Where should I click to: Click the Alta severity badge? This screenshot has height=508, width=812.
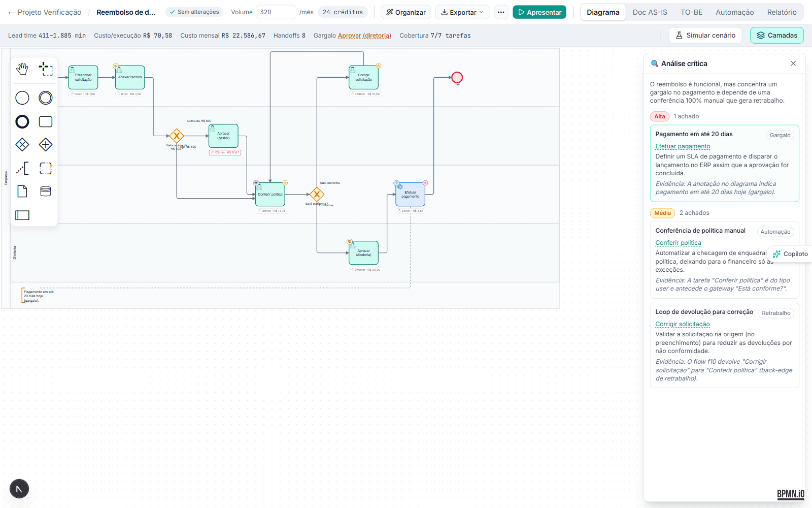click(x=660, y=116)
